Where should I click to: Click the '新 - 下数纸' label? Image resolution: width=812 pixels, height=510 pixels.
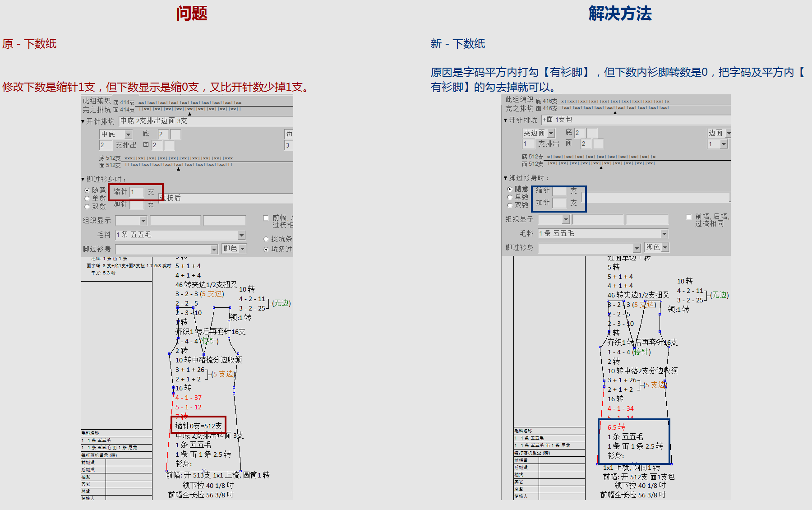458,44
